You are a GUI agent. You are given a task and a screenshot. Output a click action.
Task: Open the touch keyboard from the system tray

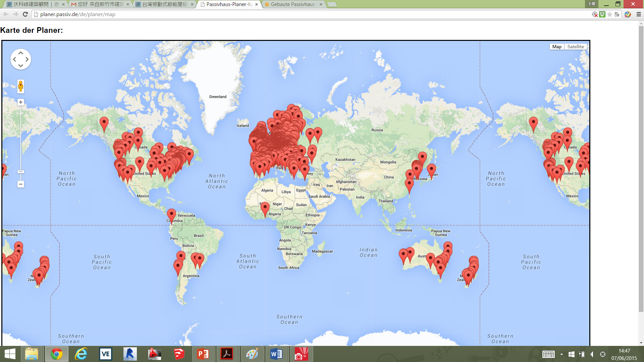(x=548, y=354)
